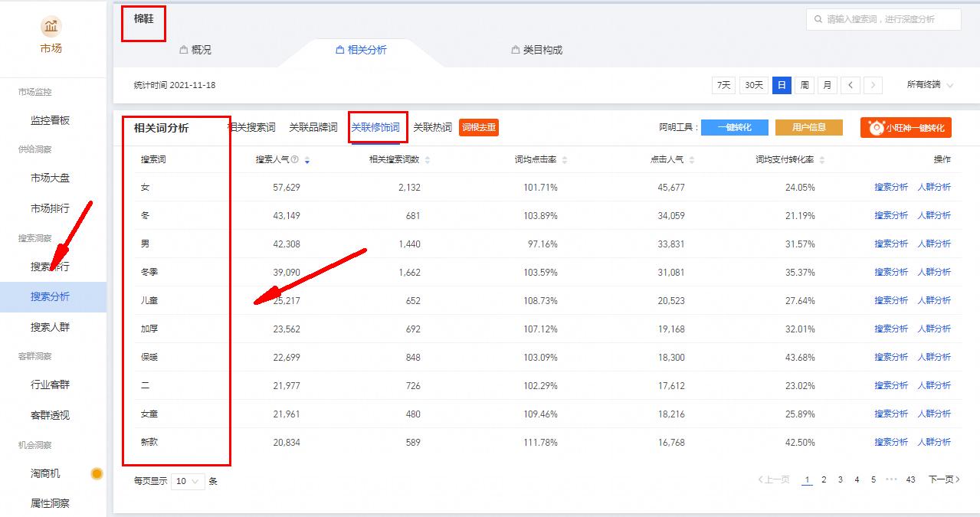Viewport: 980px width, 517px height.
Task: Click the sort arrows on the 相关搜索词数 column
Action: point(428,159)
